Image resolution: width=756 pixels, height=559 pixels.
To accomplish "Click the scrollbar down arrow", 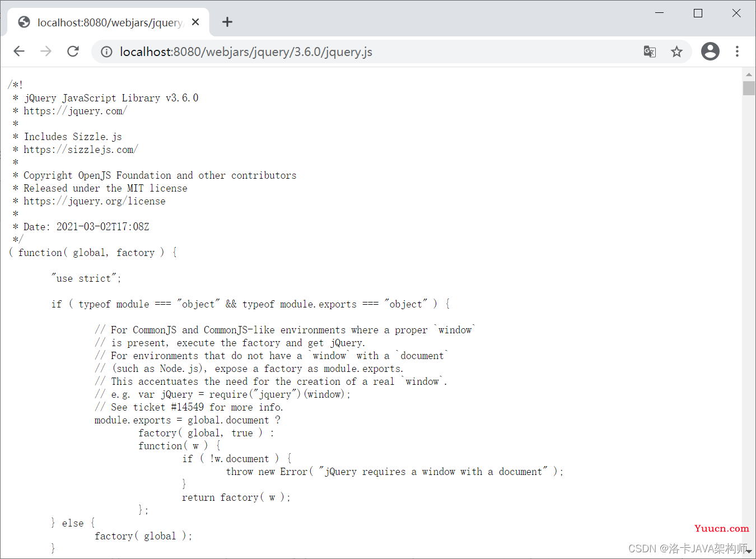I will pyautogui.click(x=749, y=552).
